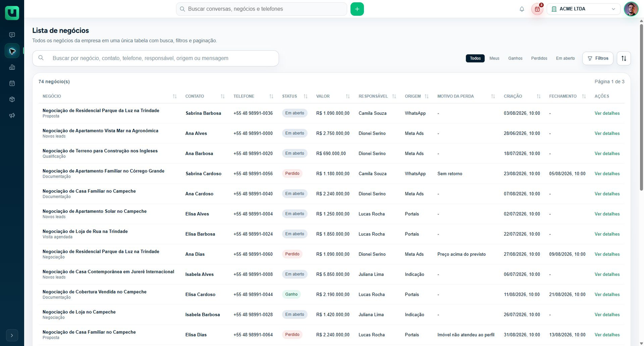Click the sort order arrows button
Viewport: 644px width, 346px height.
click(623, 58)
